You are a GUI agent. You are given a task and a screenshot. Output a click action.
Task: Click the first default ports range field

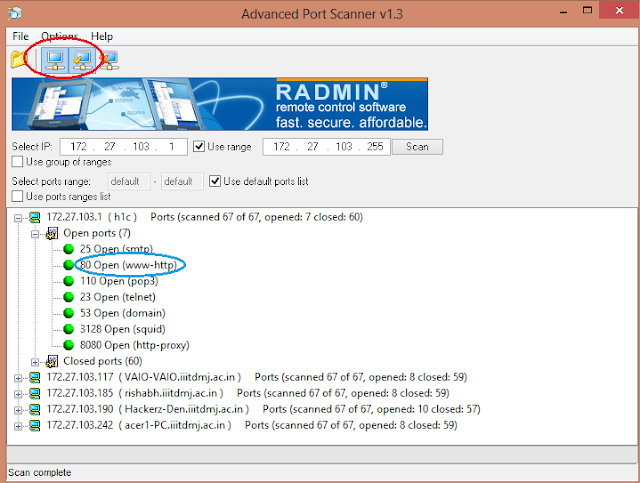pos(129,181)
